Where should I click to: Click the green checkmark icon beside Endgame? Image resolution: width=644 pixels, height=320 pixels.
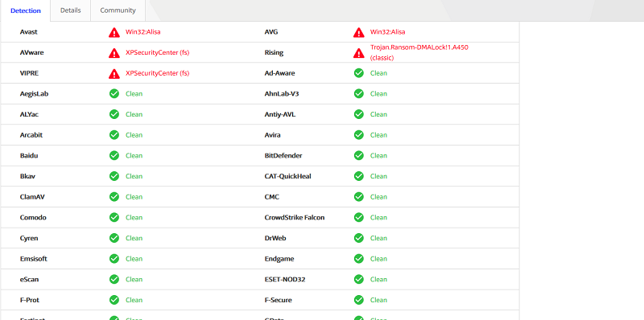coord(359,258)
